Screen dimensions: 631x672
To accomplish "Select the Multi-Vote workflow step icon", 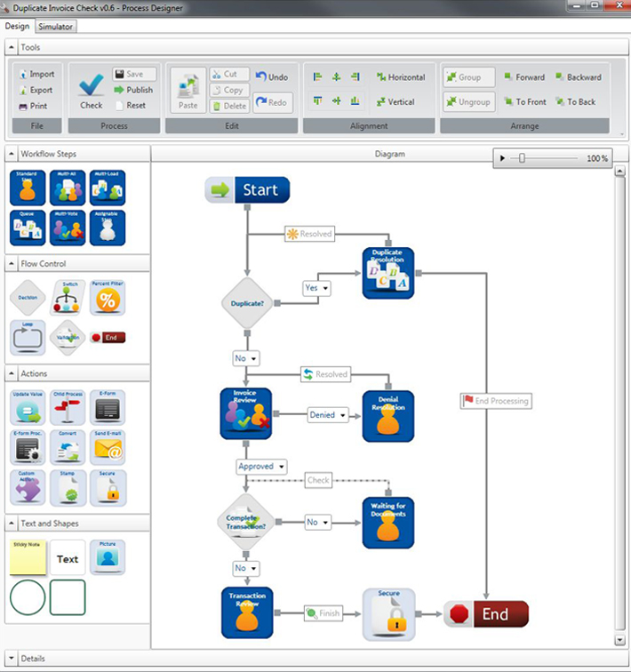I will pyautogui.click(x=68, y=228).
